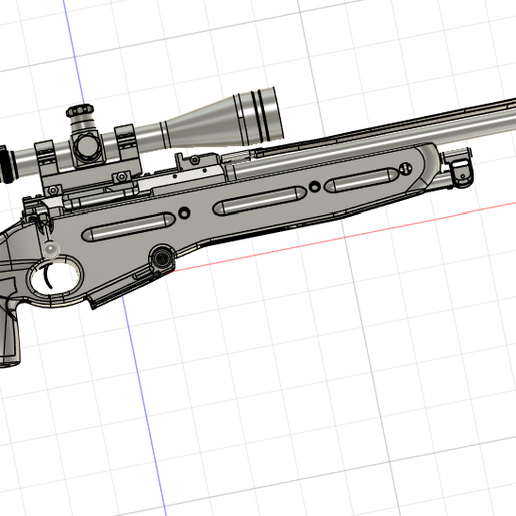Image resolution: width=516 pixels, height=516 pixels.
Task: Select the round button above the magazine
Action: (x=162, y=258)
